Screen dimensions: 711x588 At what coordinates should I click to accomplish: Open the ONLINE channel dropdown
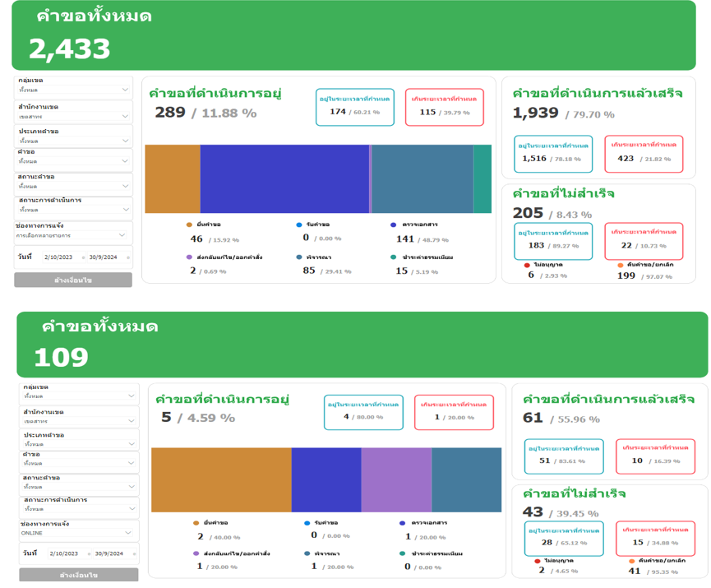tap(79, 533)
